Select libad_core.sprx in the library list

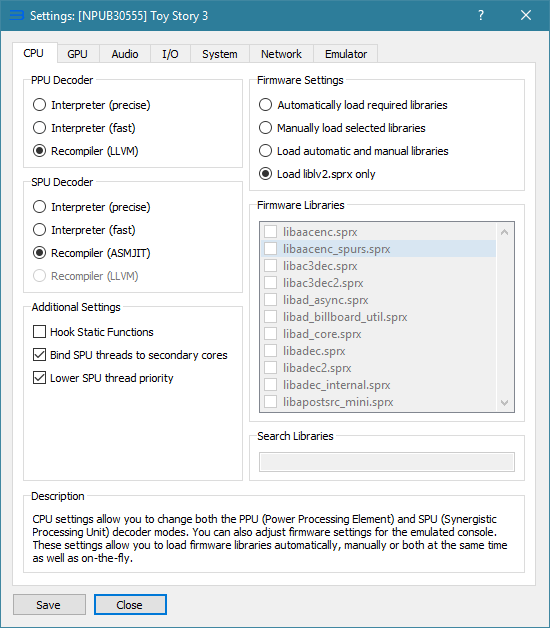pyautogui.click(x=322, y=334)
